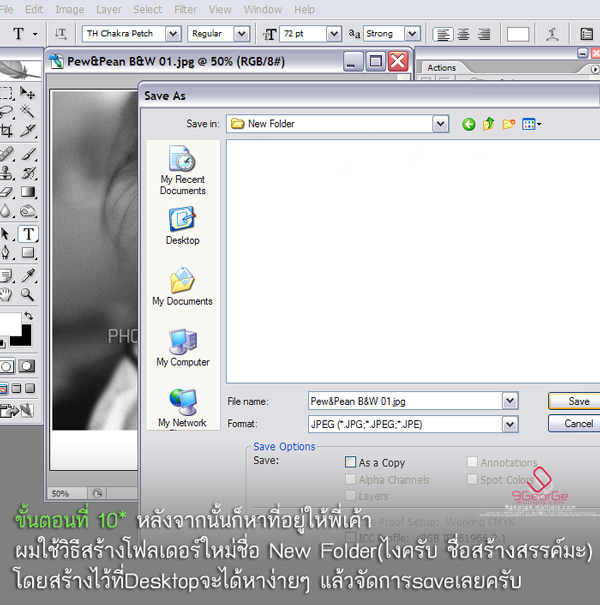Select the Slice tool
600x605 pixels.
[x=28, y=131]
